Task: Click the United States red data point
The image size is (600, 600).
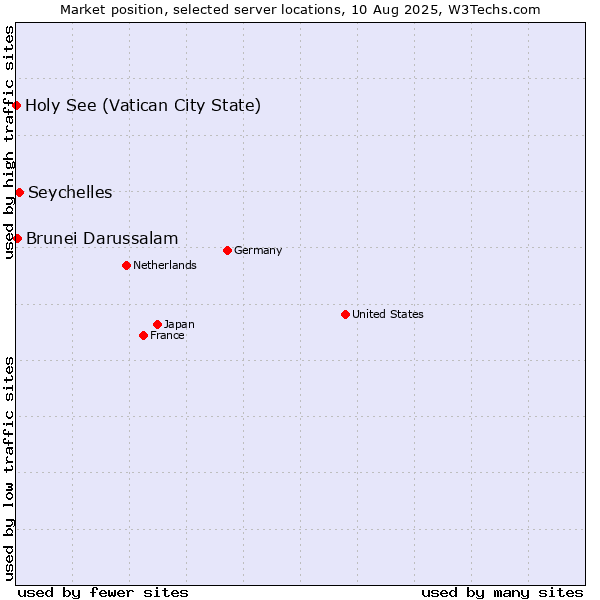Action: 346,315
